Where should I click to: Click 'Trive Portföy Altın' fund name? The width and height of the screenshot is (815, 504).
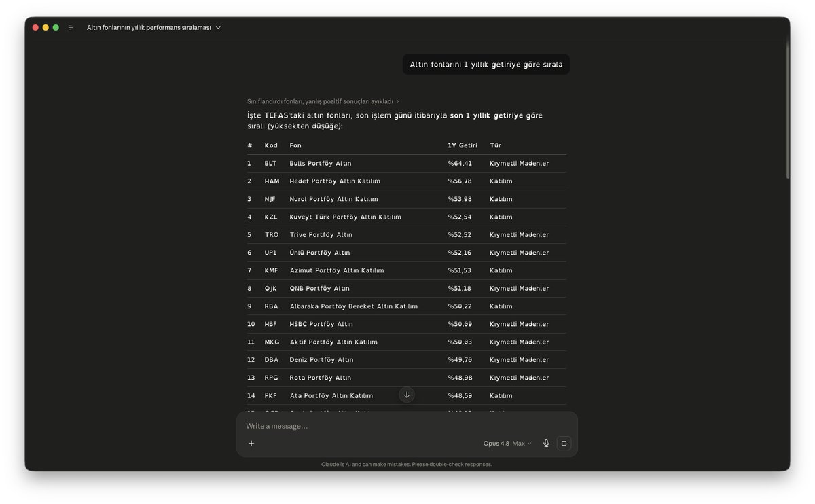point(321,235)
